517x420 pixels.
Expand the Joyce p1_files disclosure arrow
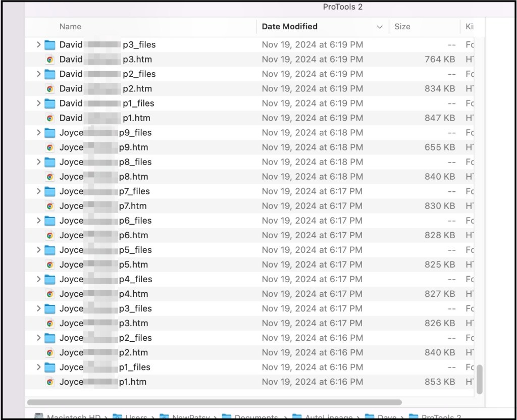[x=38, y=367]
